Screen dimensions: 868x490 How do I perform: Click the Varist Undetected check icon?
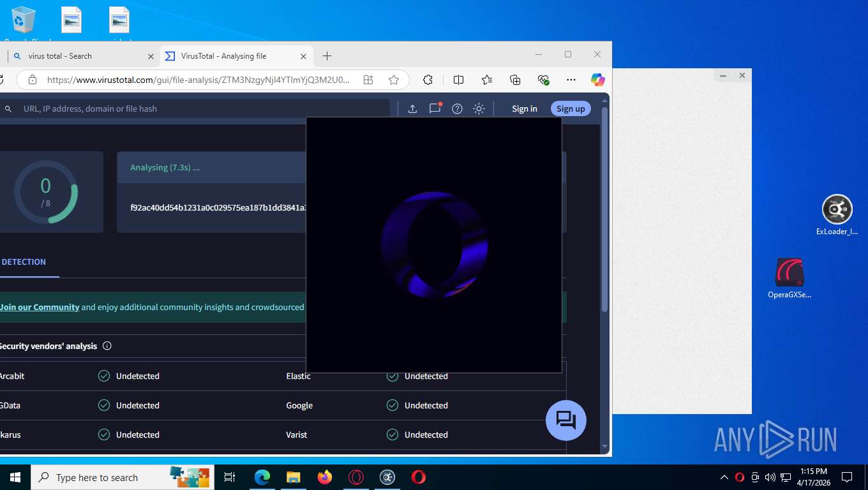393,434
